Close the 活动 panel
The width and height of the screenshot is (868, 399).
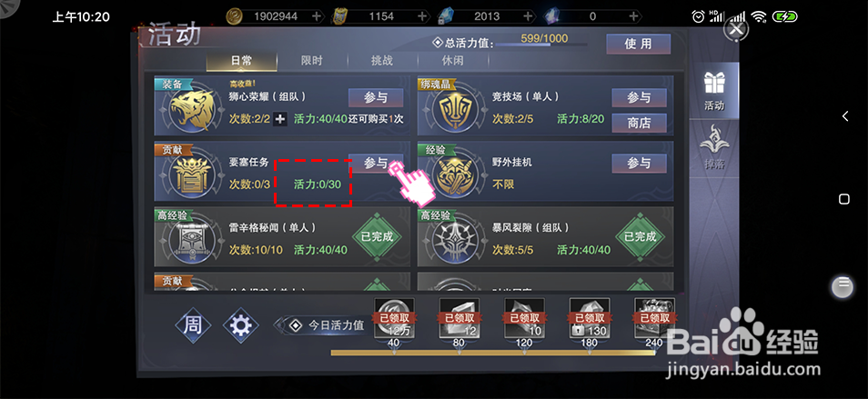coord(736,29)
